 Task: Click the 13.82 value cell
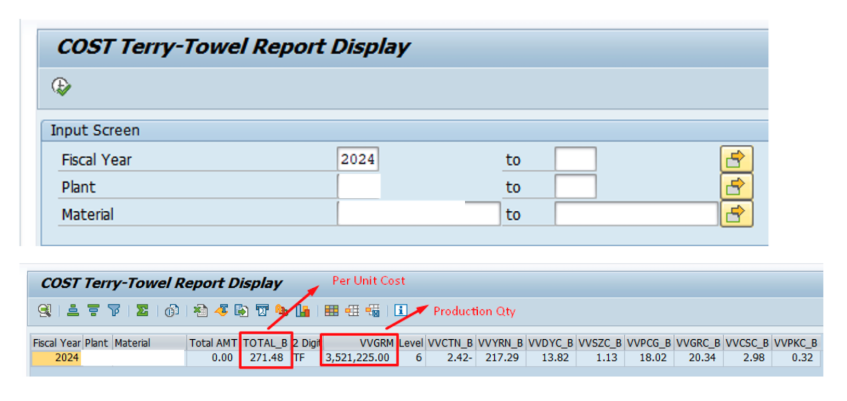[x=550, y=358]
